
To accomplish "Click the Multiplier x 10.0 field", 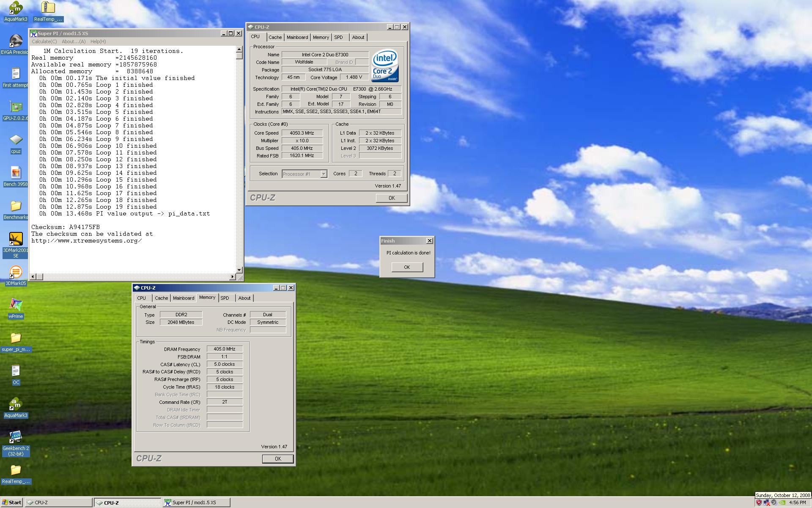I will click(302, 141).
